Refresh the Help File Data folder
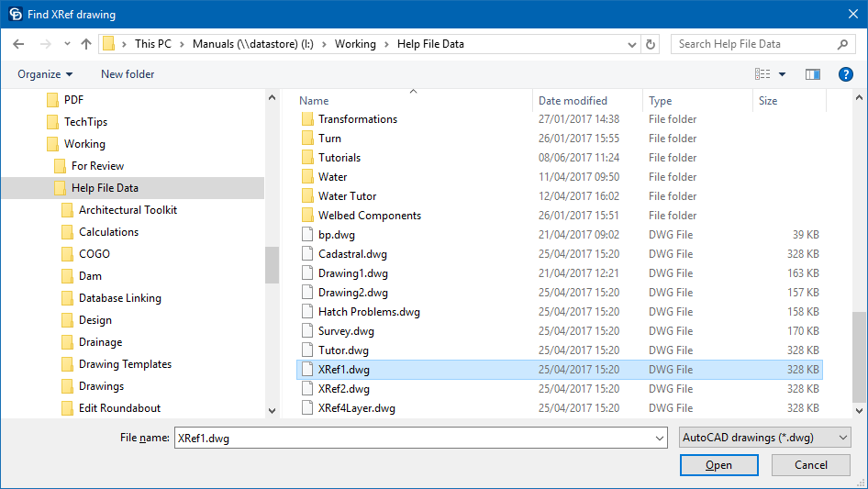Viewport: 868px width, 489px height. pyautogui.click(x=651, y=44)
